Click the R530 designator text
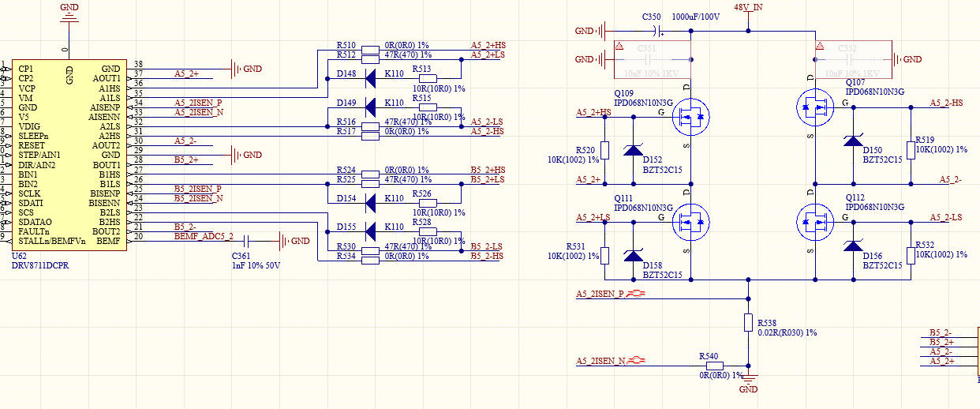 (346, 246)
